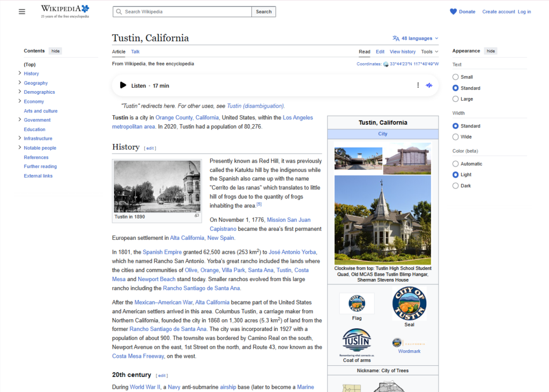Switch to the Talk tab

pos(135,52)
